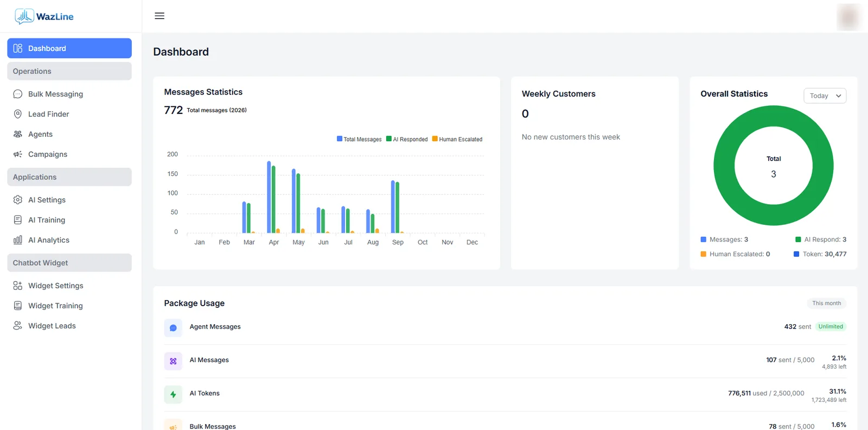Open the user profile avatar
868x430 pixels.
(848, 16)
